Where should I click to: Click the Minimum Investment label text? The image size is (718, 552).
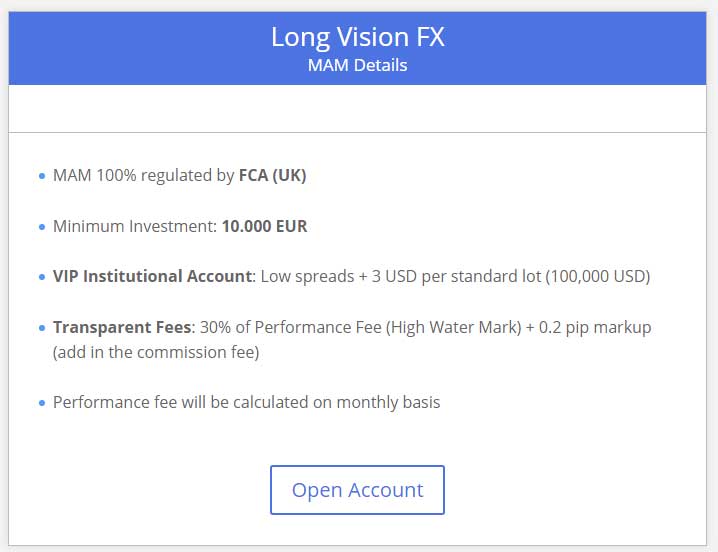[135, 226]
